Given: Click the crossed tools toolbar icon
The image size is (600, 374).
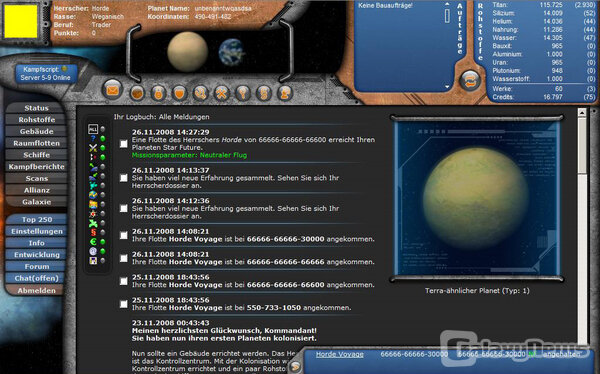Looking at the screenshot, I should pyautogui.click(x=221, y=92).
